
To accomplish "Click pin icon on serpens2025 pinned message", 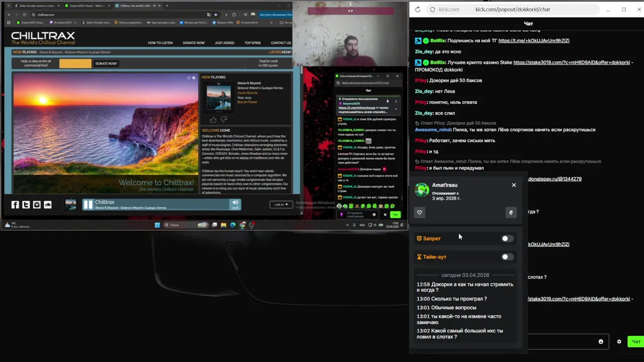I will [x=387, y=101].
